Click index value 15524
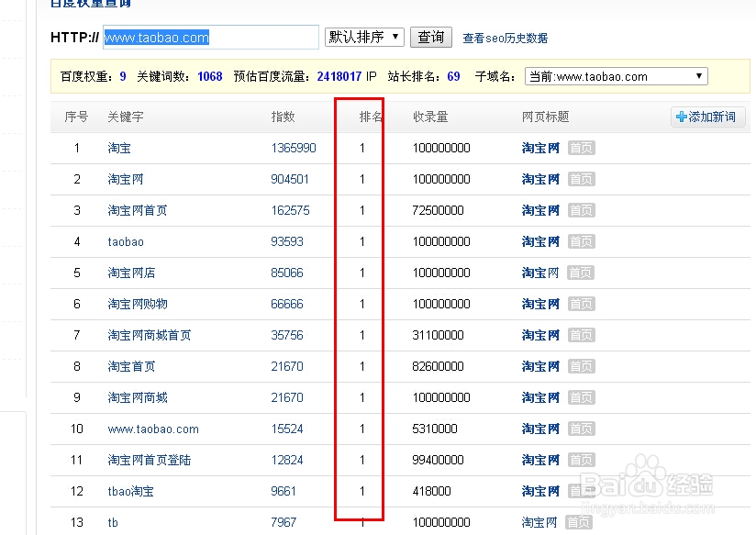The width and height of the screenshot is (756, 535). pyautogui.click(x=287, y=429)
